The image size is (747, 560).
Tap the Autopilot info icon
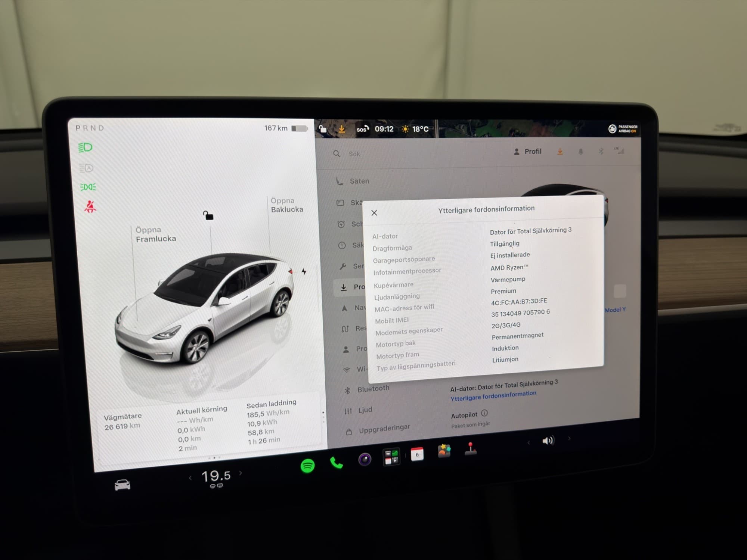point(484,413)
